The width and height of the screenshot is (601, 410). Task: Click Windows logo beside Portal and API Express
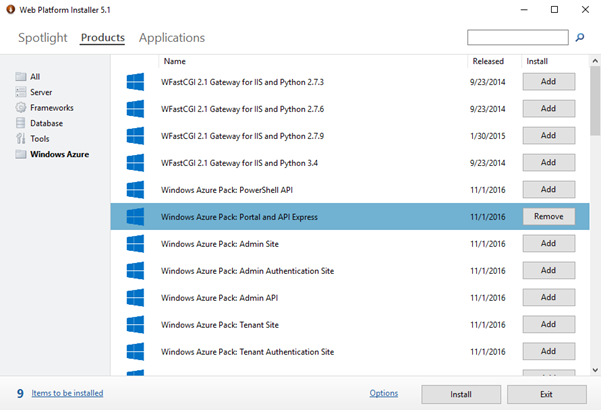click(x=135, y=216)
